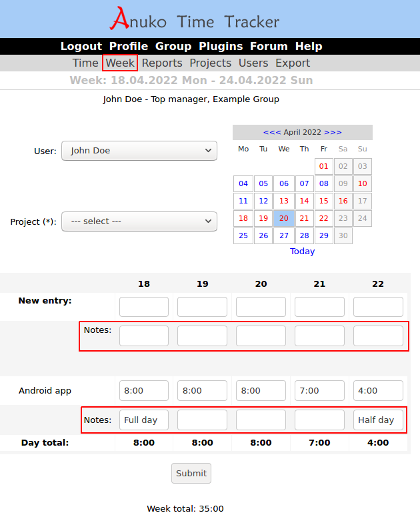Click Android app 8:00 field for day 19
The height and width of the screenshot is (527, 420).
point(202,390)
